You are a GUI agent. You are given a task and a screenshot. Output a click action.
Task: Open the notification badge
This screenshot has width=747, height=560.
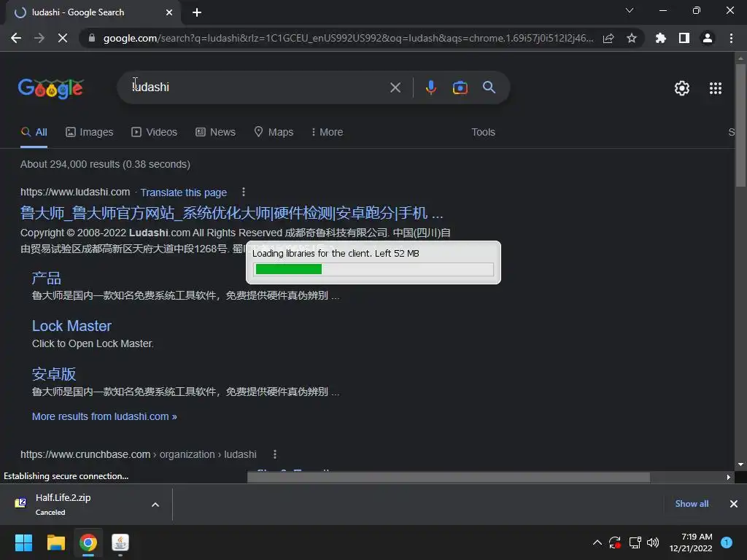point(727,542)
